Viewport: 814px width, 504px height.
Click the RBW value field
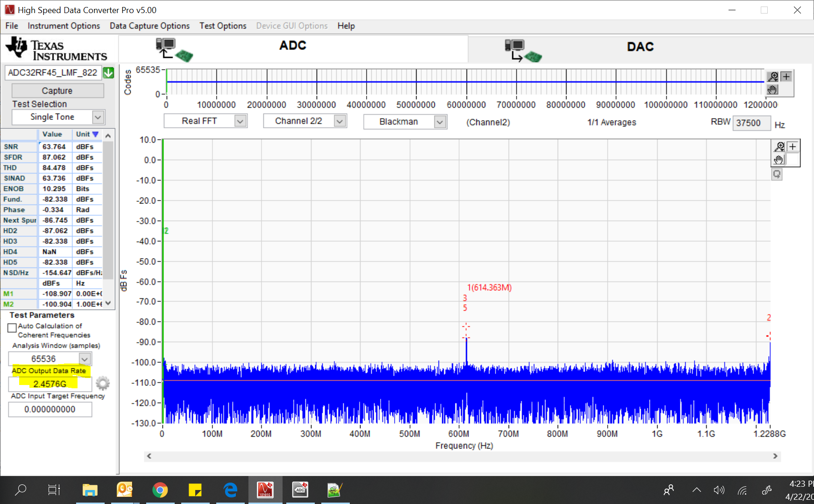(x=751, y=123)
